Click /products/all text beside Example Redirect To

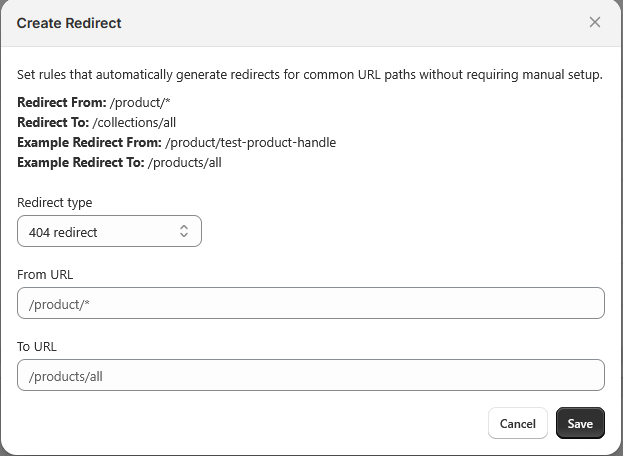click(184, 162)
